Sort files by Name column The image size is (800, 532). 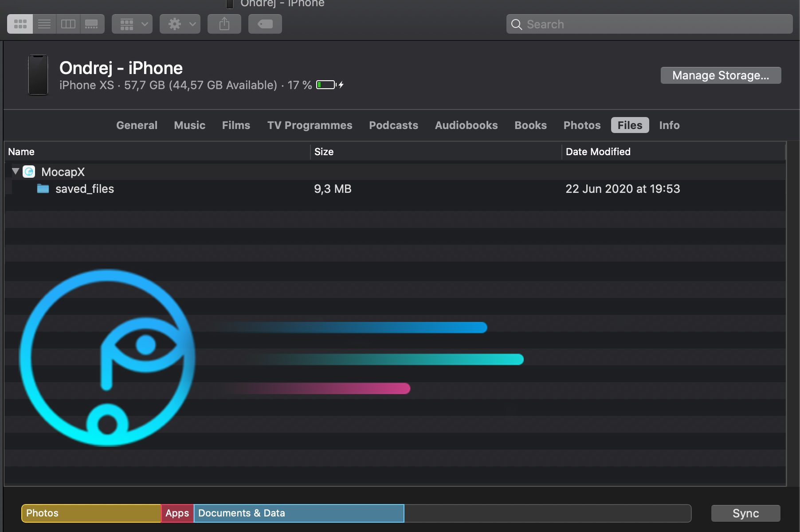click(x=157, y=152)
